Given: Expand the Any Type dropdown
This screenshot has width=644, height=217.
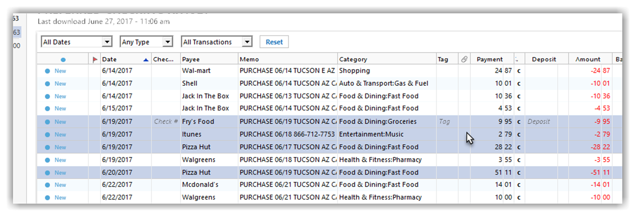Looking at the screenshot, I should tap(167, 42).
